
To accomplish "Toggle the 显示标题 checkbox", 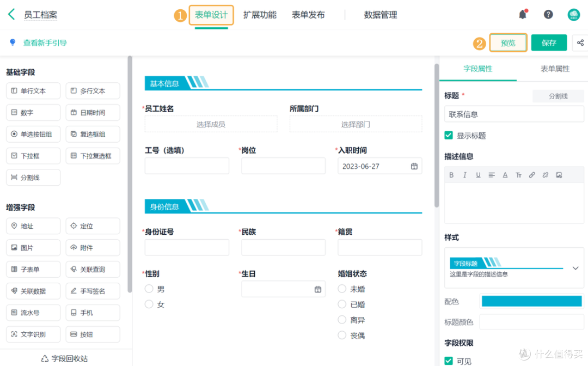I will [449, 136].
